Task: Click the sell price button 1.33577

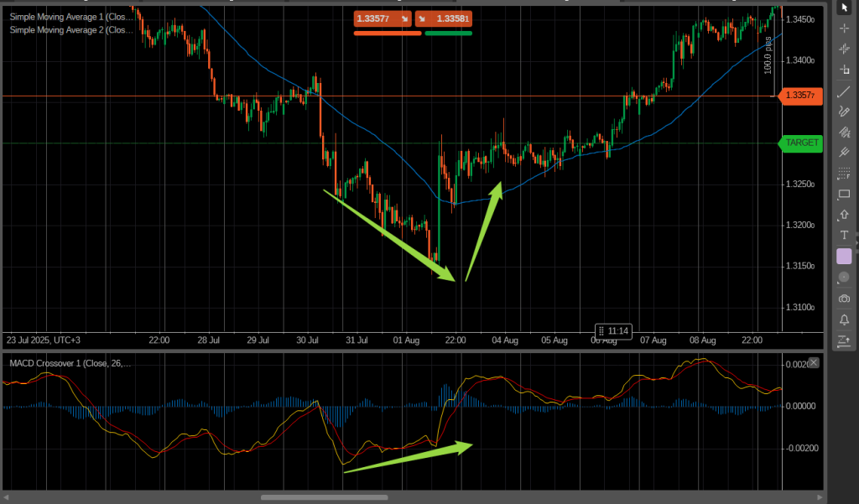Action: click(383, 18)
